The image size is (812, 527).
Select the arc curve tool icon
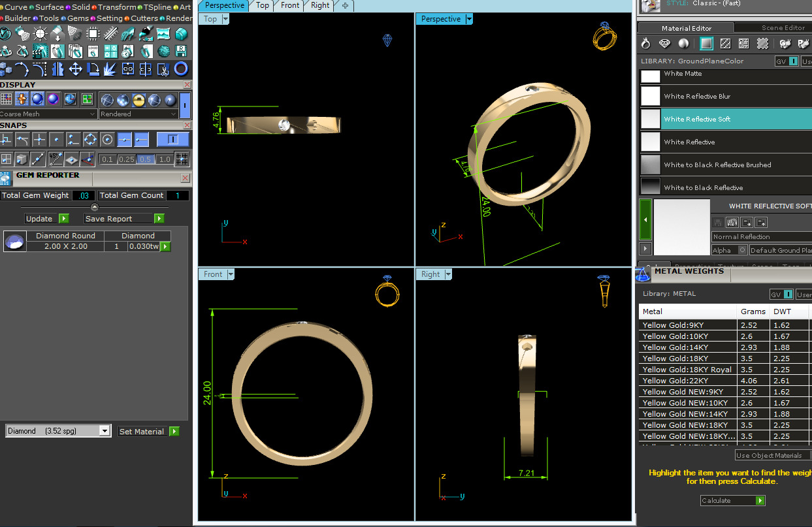22,69
